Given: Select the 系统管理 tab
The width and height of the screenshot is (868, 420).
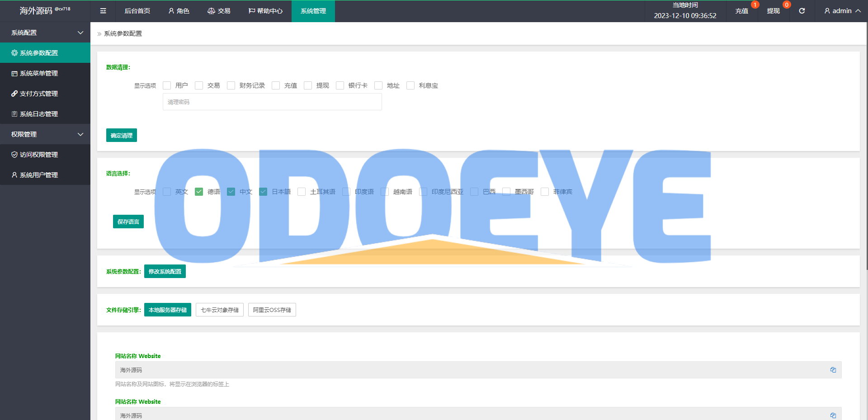Looking at the screenshot, I should [313, 11].
